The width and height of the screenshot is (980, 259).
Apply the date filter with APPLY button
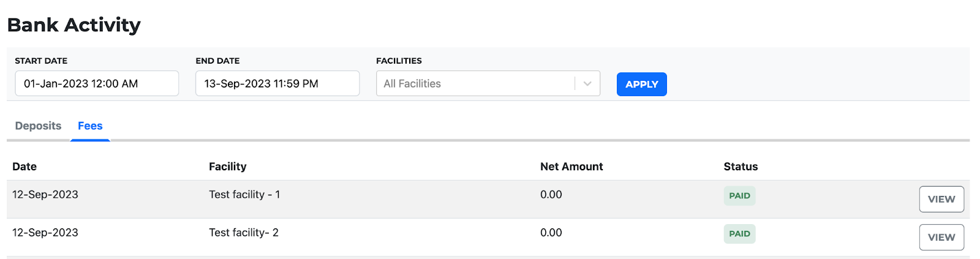click(642, 84)
